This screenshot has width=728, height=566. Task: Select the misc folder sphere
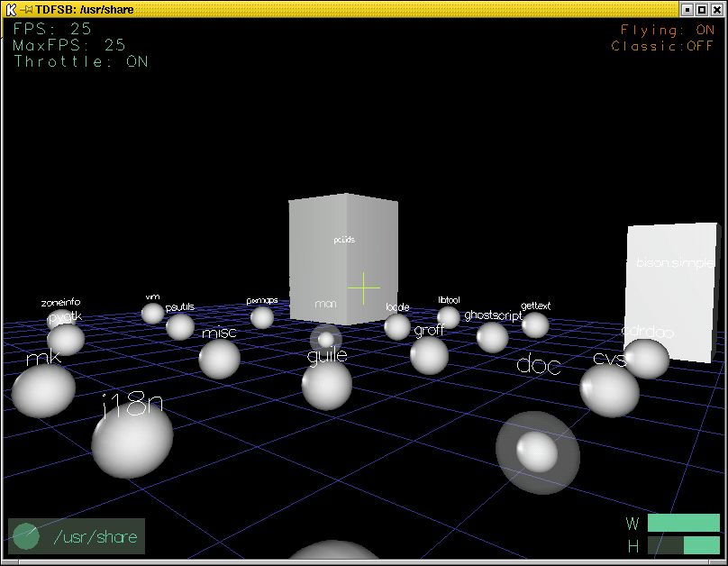pos(219,359)
